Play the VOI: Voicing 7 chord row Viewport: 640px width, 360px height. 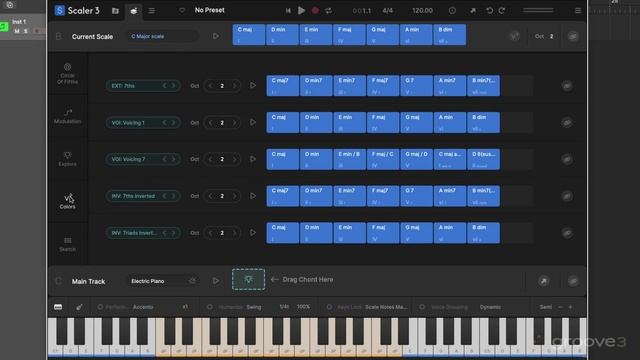point(253,159)
